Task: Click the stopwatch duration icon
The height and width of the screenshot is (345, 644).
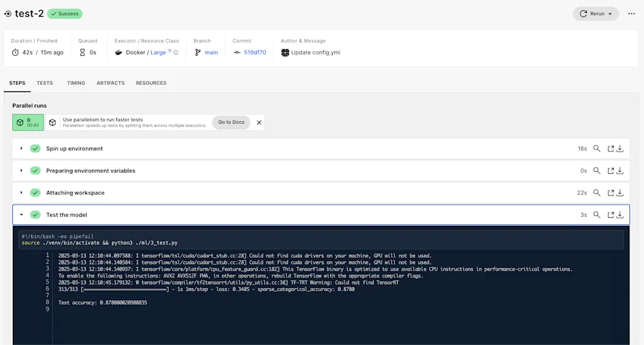Action: 15,53
